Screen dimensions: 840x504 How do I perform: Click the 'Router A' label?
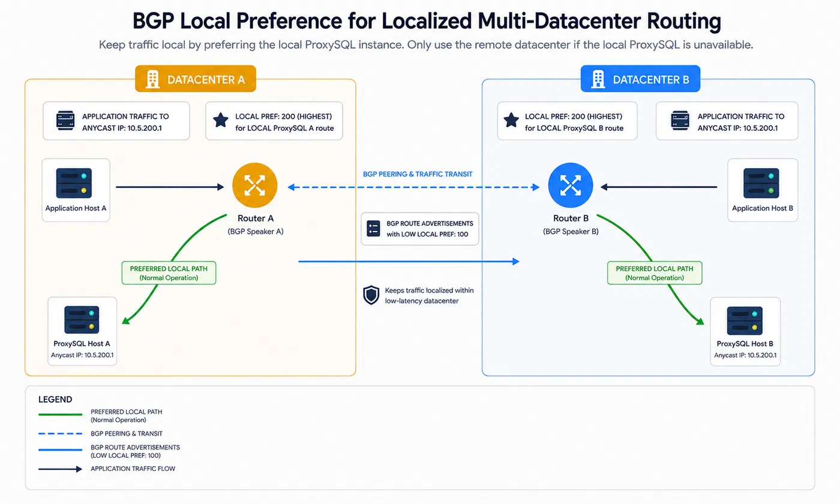256,218
